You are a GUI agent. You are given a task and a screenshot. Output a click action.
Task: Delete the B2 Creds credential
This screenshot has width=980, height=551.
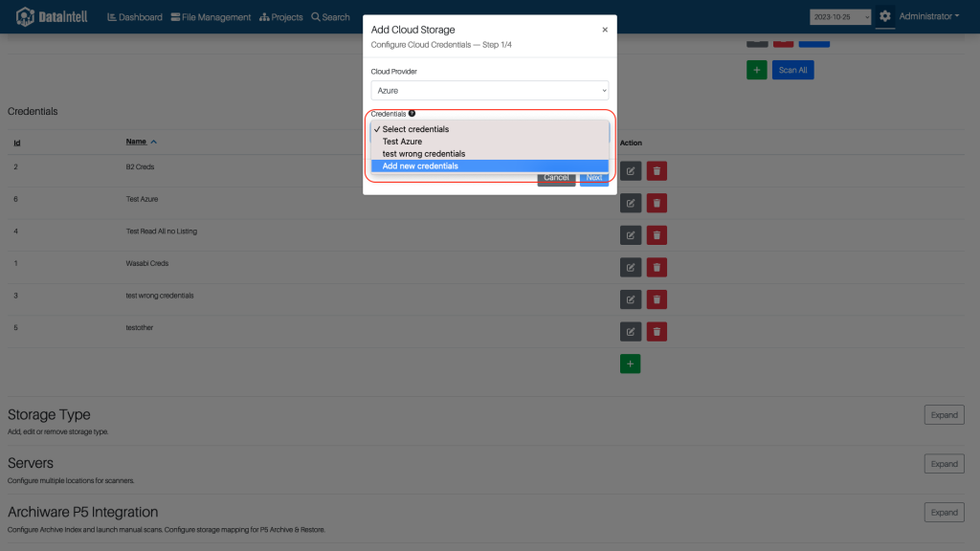pyautogui.click(x=657, y=170)
